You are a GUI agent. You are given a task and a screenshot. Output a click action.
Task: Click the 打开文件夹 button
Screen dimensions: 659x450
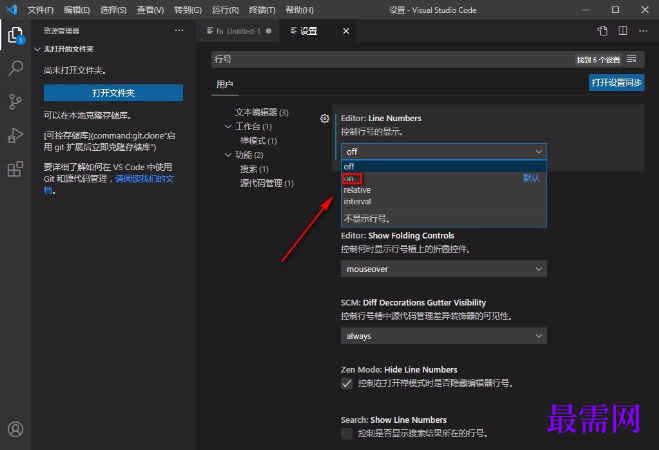pos(113,93)
